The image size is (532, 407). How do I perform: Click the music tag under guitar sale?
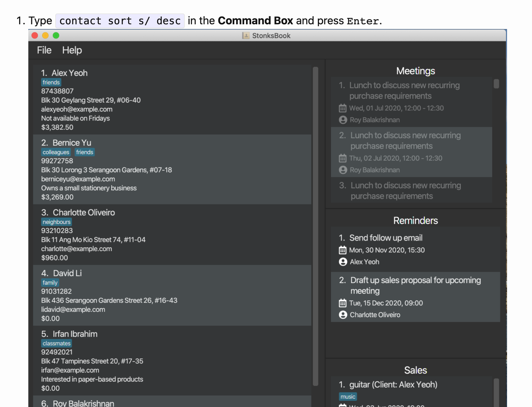pyautogui.click(x=348, y=397)
